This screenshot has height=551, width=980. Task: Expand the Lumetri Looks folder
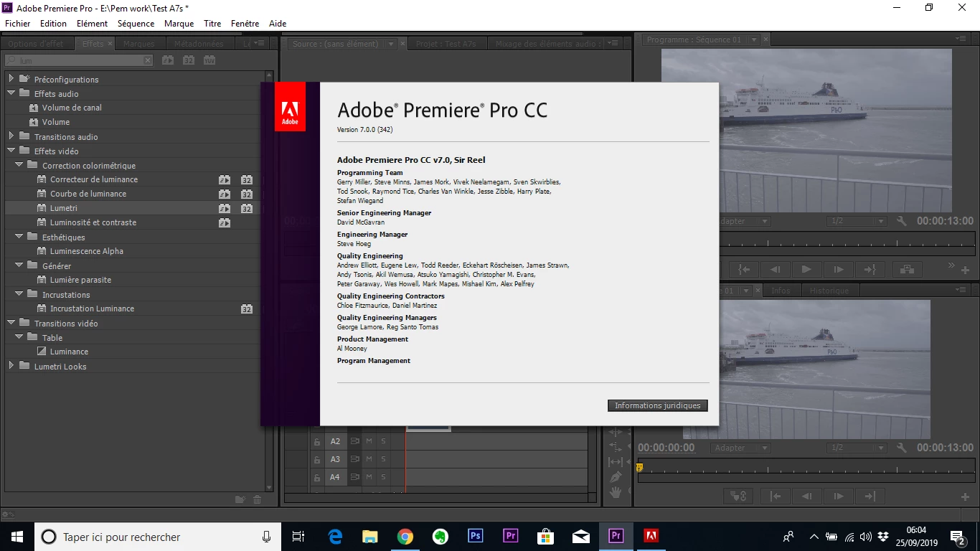coord(11,366)
